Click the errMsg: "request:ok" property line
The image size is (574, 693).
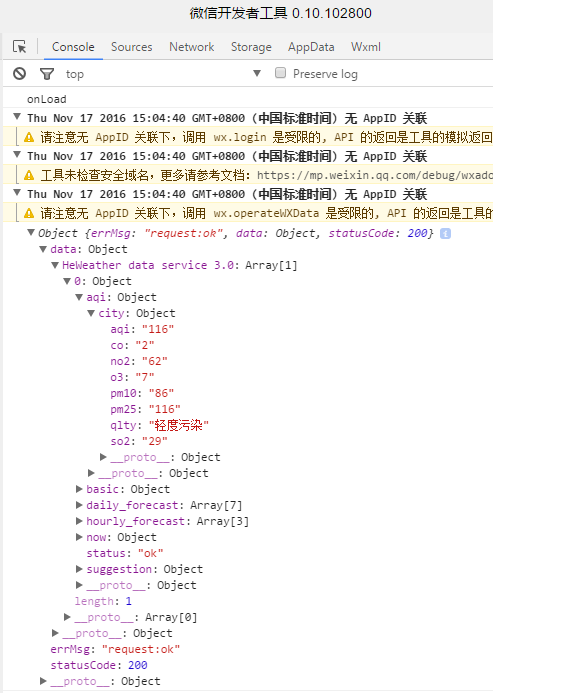click(x=115, y=649)
